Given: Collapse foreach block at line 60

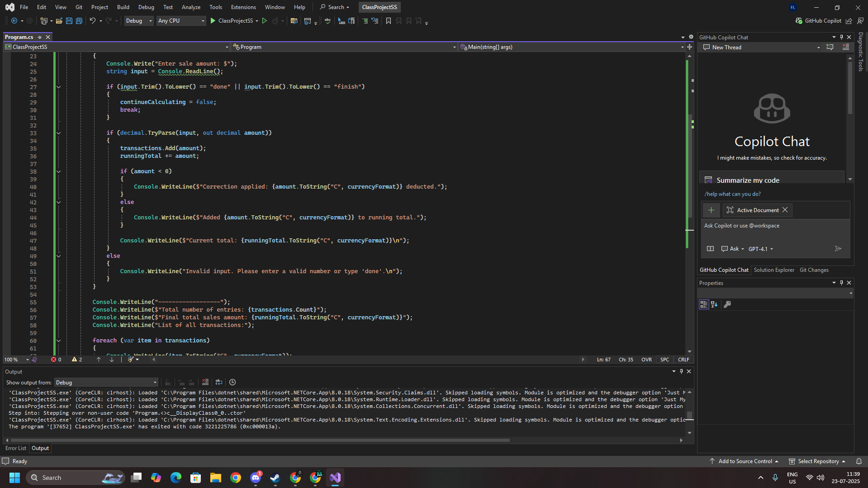Looking at the screenshot, I should pos(58,341).
